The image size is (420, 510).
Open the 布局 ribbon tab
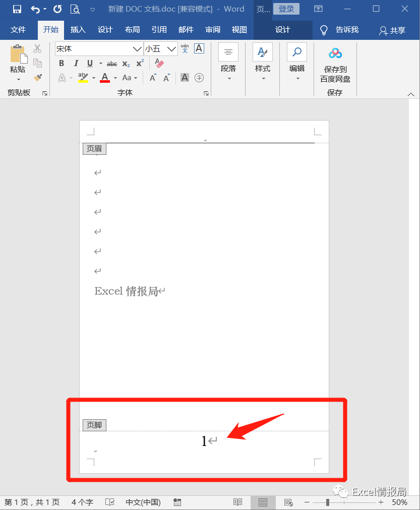point(132,30)
